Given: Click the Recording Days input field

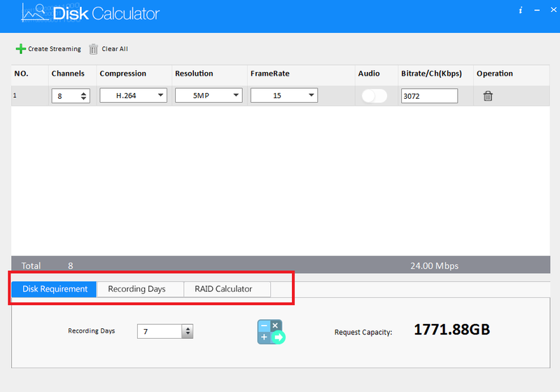Looking at the screenshot, I should coord(160,331).
